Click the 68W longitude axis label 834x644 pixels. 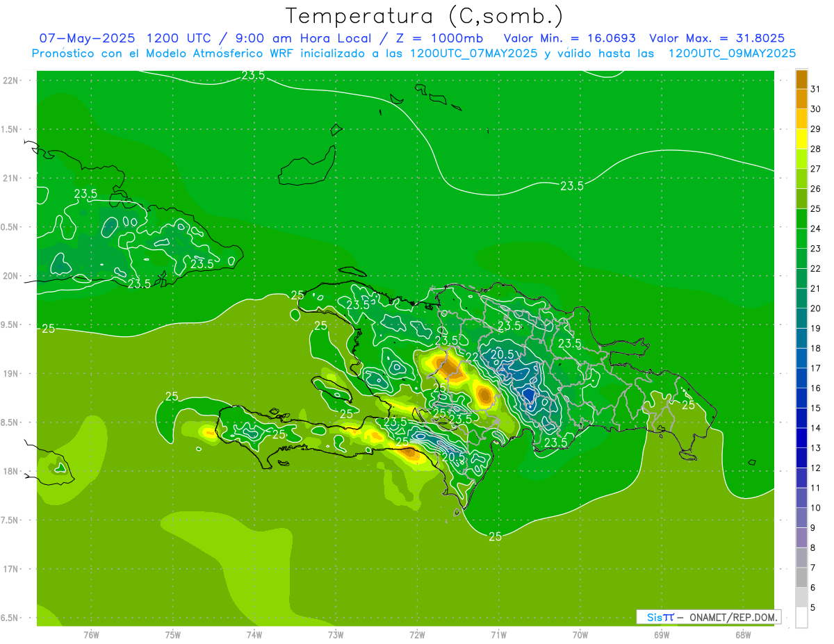coord(743,636)
